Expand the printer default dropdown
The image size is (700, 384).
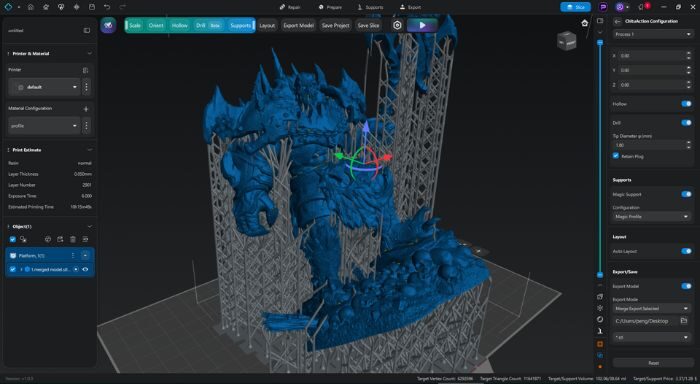tap(44, 87)
